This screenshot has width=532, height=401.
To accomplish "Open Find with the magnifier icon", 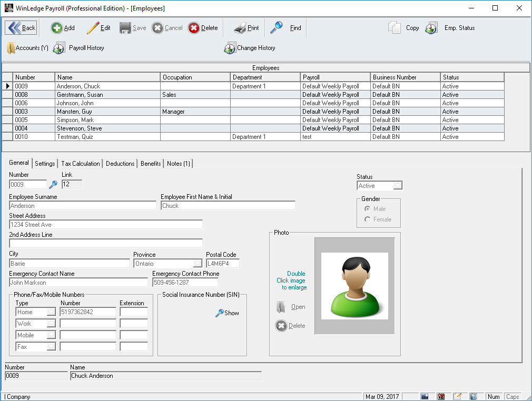I will [277, 28].
